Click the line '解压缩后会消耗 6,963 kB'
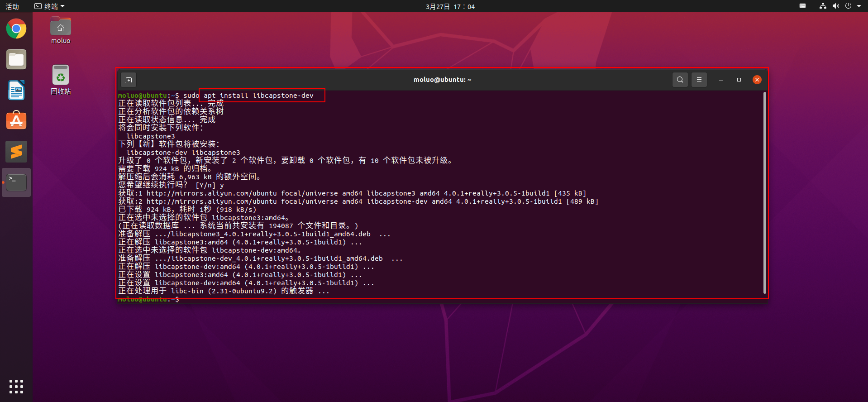 point(190,177)
